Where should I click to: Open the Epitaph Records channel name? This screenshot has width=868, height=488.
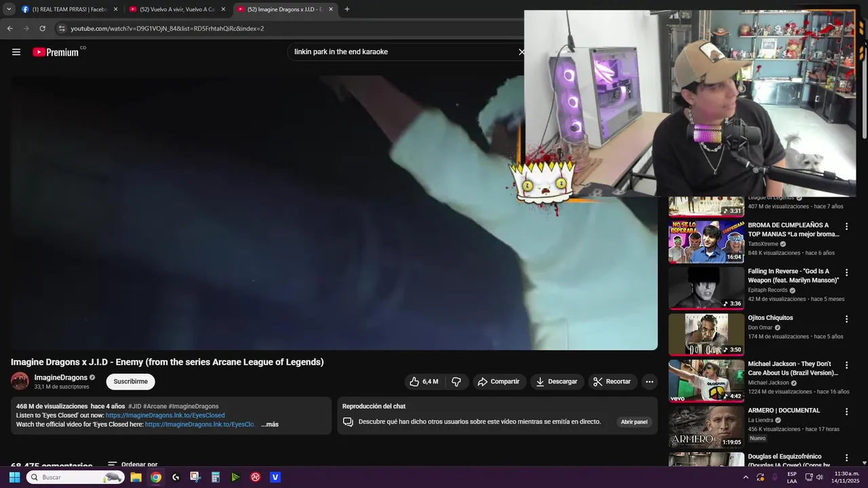click(768, 290)
